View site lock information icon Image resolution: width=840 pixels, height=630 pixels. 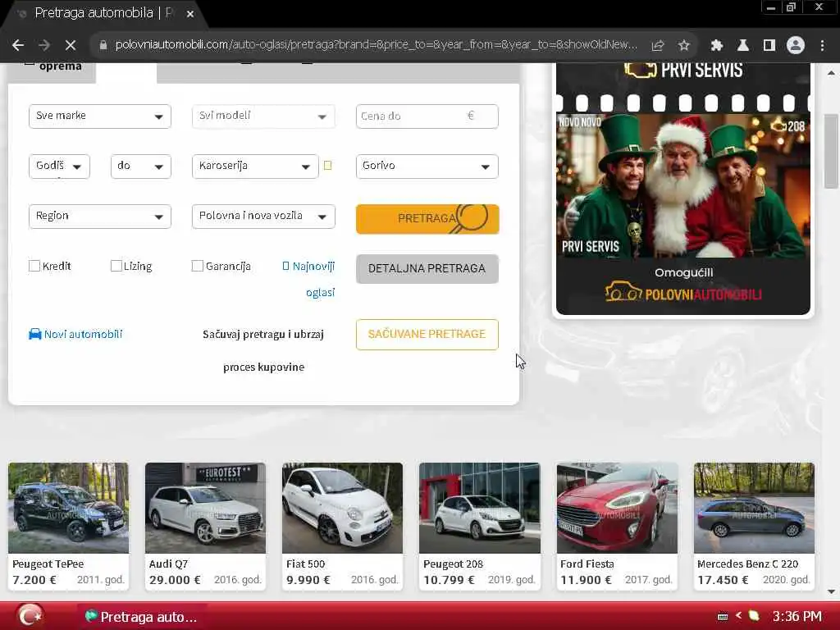103,45
